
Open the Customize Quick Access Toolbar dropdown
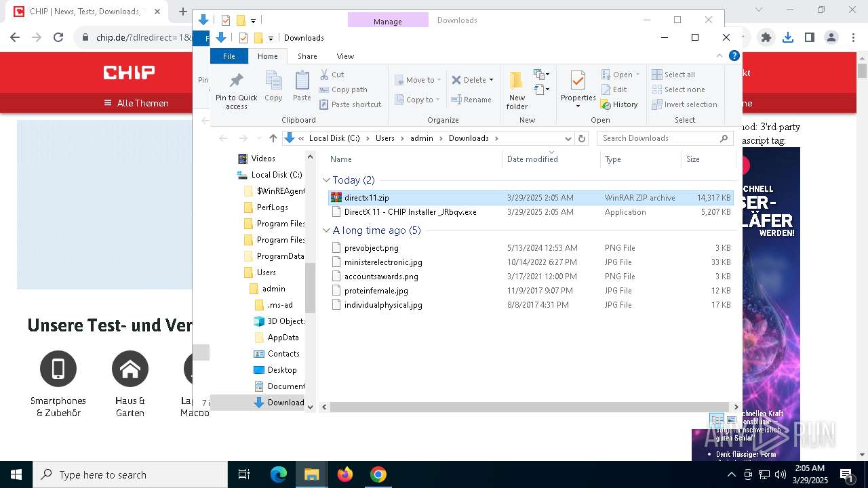pos(271,38)
